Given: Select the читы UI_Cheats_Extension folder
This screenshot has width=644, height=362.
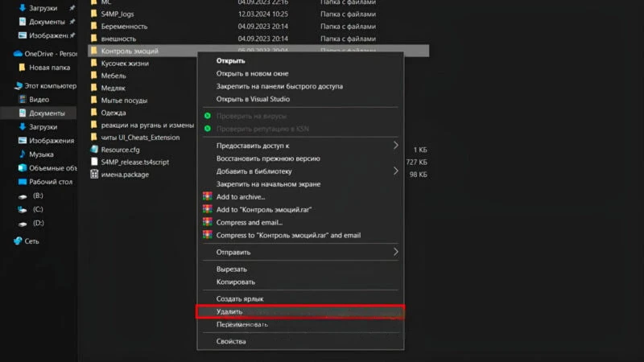Looking at the screenshot, I should coord(140,137).
